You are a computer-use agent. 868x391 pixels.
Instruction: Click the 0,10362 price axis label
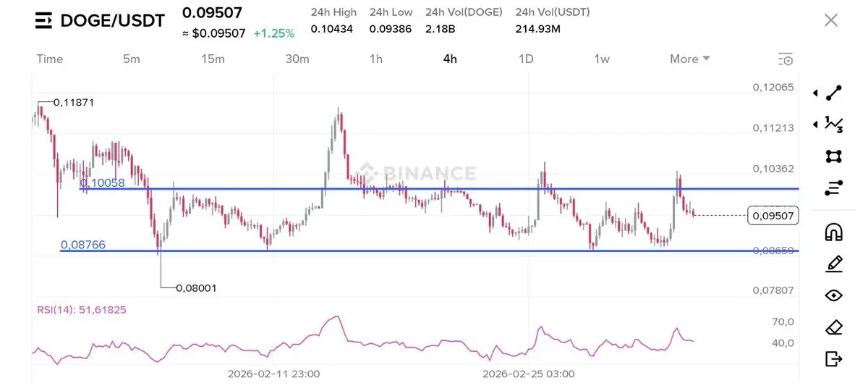[773, 169]
